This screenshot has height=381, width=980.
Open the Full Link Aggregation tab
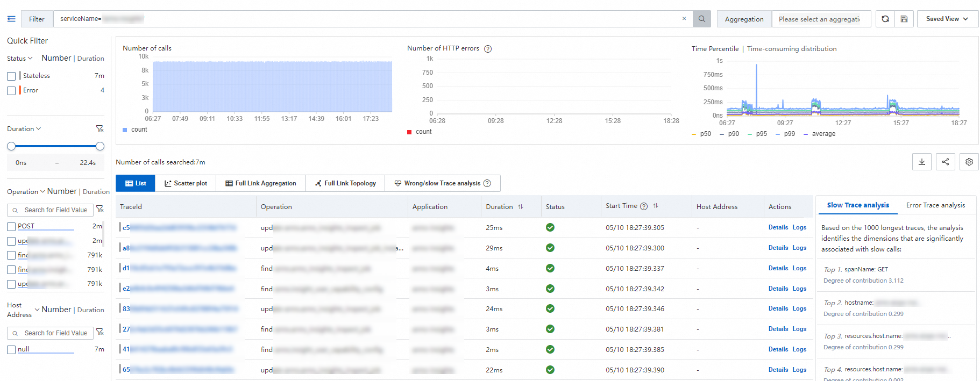pos(261,183)
